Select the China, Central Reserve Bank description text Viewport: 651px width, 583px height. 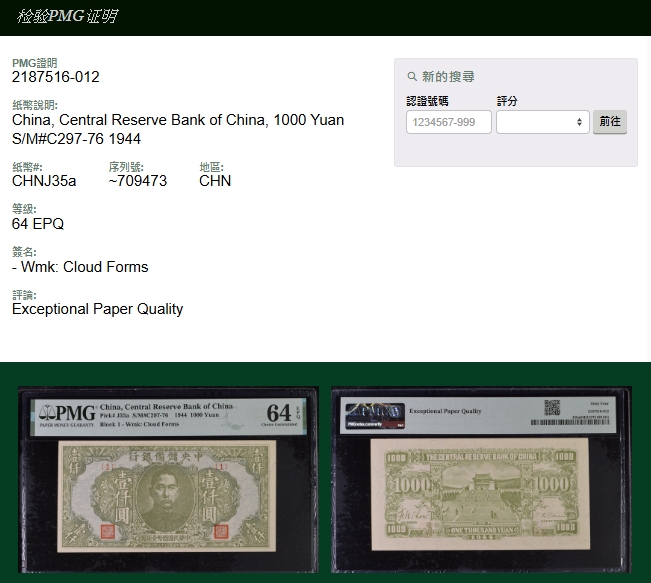[178, 120]
